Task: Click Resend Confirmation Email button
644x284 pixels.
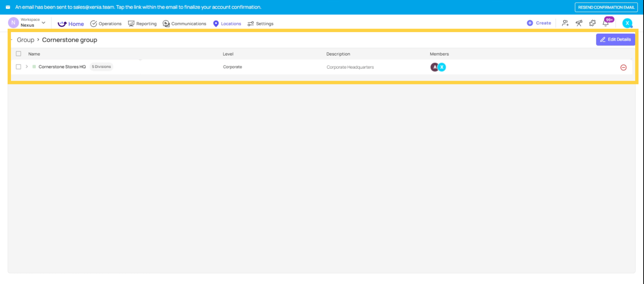Action: (606, 7)
